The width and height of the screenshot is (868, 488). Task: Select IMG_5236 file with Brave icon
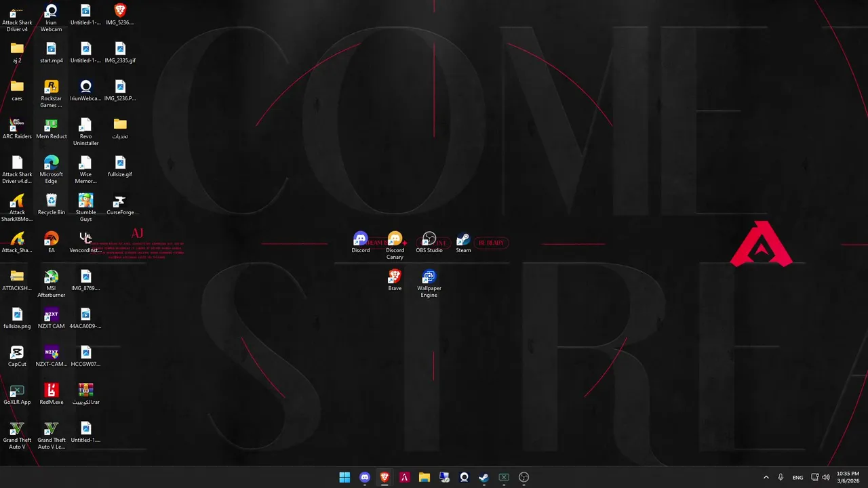[x=120, y=15]
